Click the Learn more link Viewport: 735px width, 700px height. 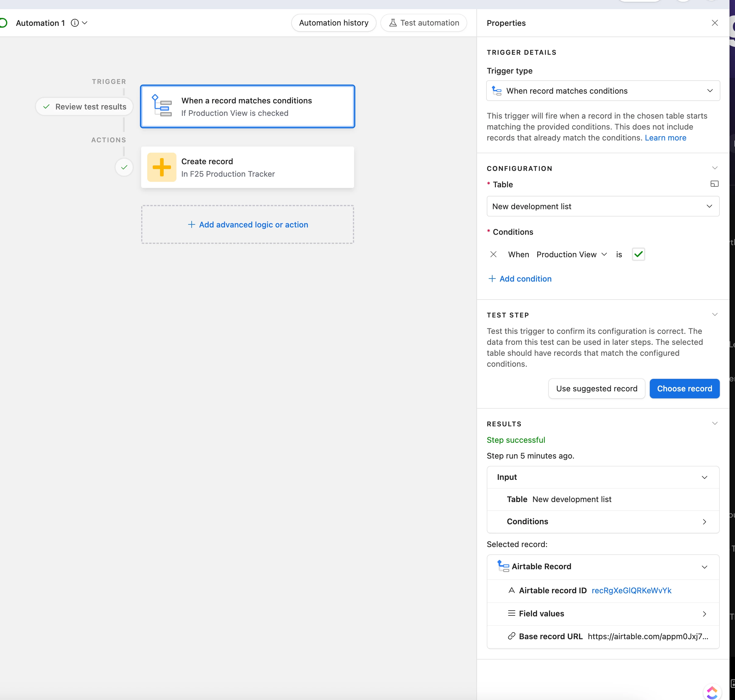(x=665, y=138)
